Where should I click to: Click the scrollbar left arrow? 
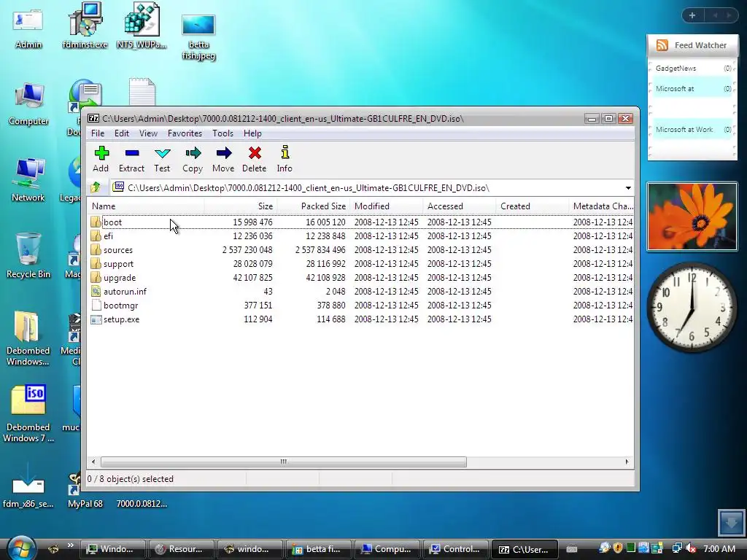93,462
